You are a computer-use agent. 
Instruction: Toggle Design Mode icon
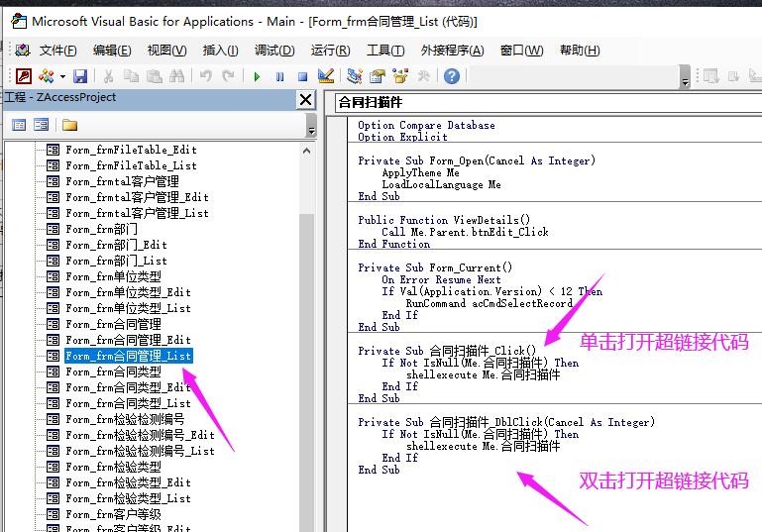coord(326,76)
